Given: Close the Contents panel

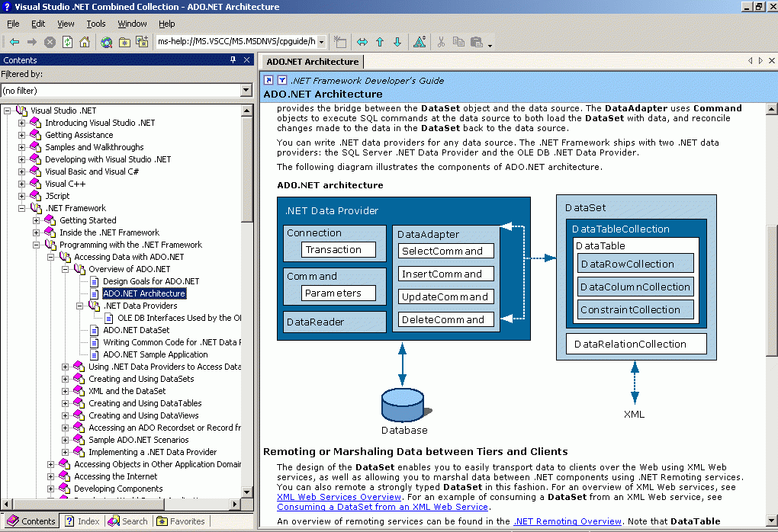Looking at the screenshot, I should [x=246, y=60].
